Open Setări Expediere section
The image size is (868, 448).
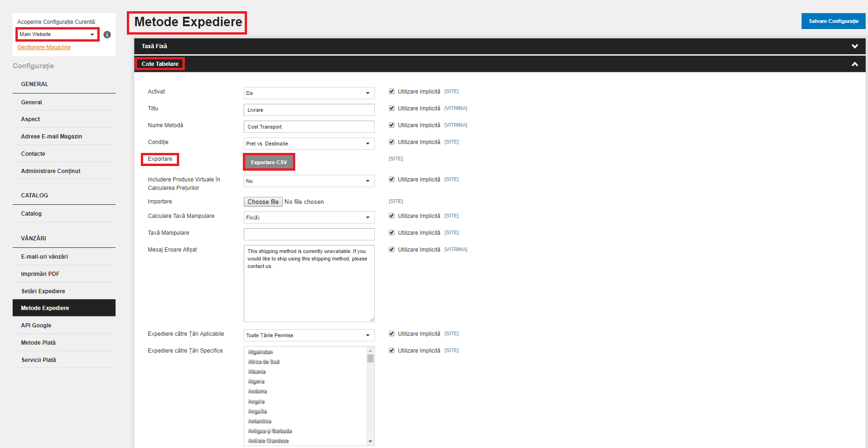coord(64,291)
